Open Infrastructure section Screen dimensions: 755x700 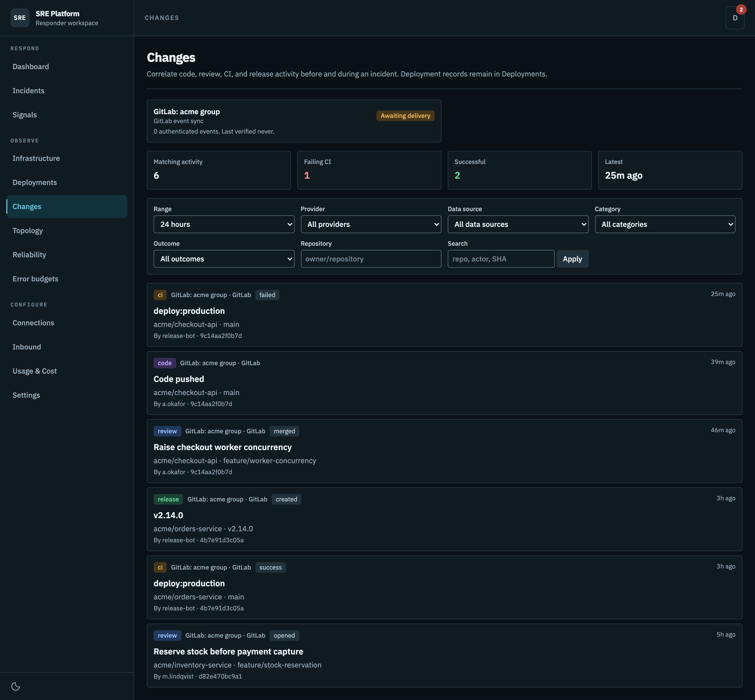[67, 158]
